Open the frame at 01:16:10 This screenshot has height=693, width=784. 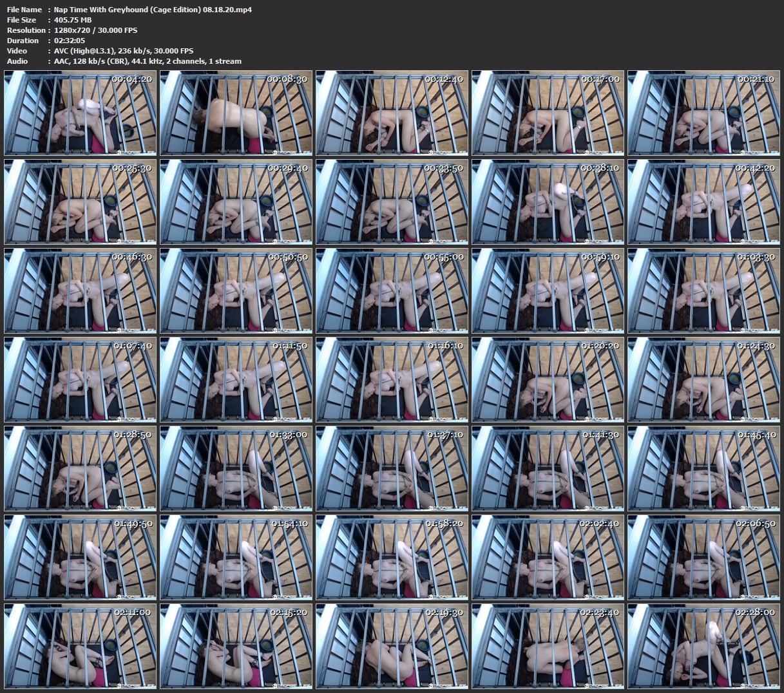coord(392,380)
